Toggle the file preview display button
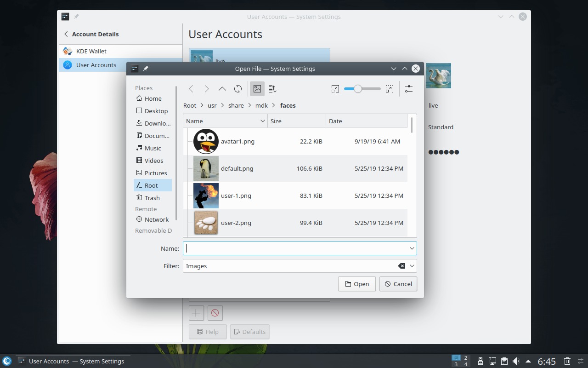The height and width of the screenshot is (368, 588). pyautogui.click(x=257, y=89)
